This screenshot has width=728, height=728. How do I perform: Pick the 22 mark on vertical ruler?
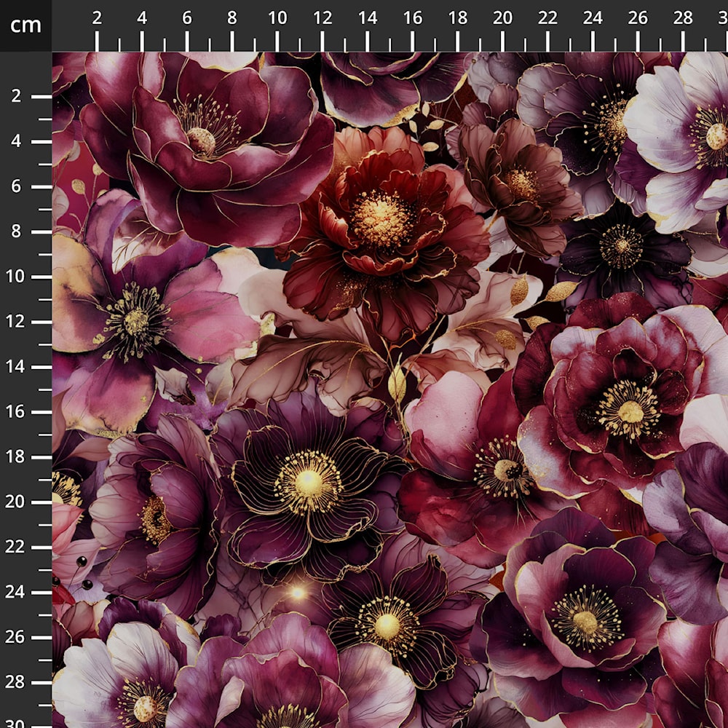tap(15, 547)
